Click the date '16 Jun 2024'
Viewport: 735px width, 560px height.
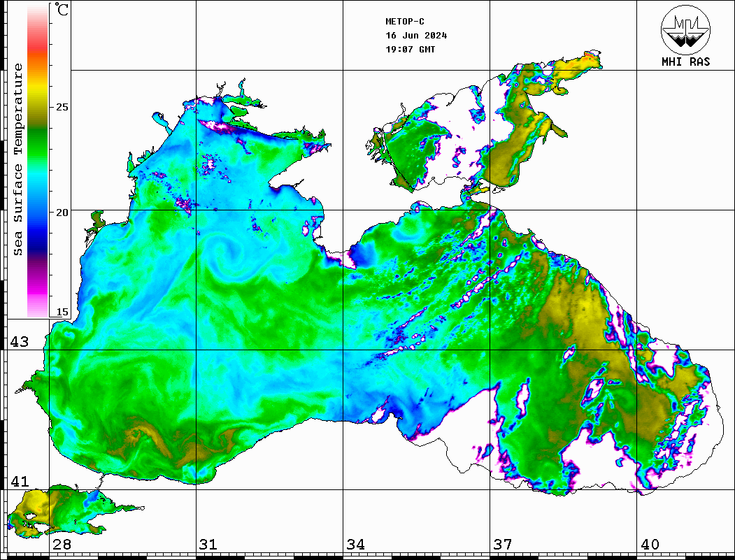(416, 36)
